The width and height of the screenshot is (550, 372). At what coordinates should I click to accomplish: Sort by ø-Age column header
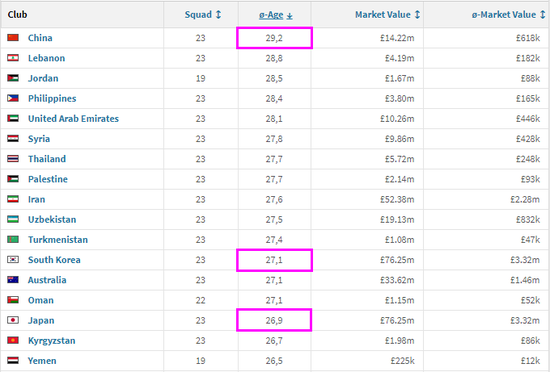pyautogui.click(x=275, y=15)
